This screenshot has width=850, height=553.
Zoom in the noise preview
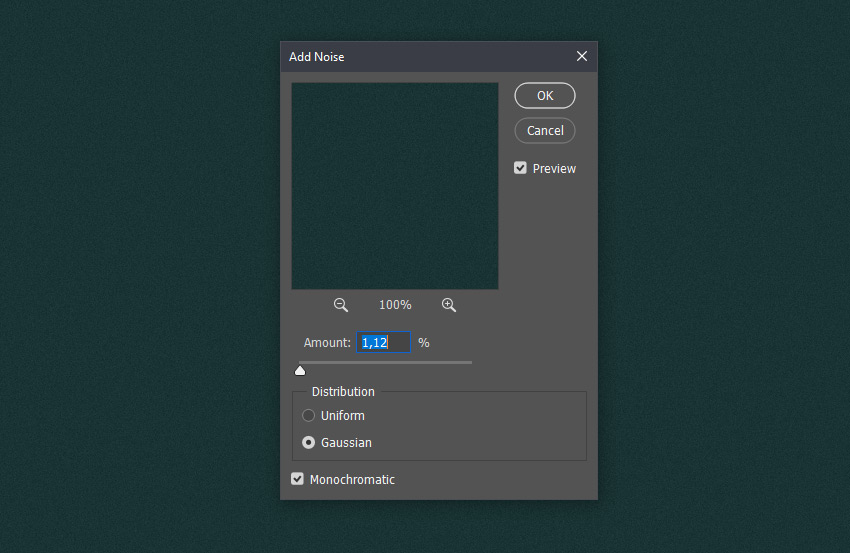pyautogui.click(x=448, y=305)
